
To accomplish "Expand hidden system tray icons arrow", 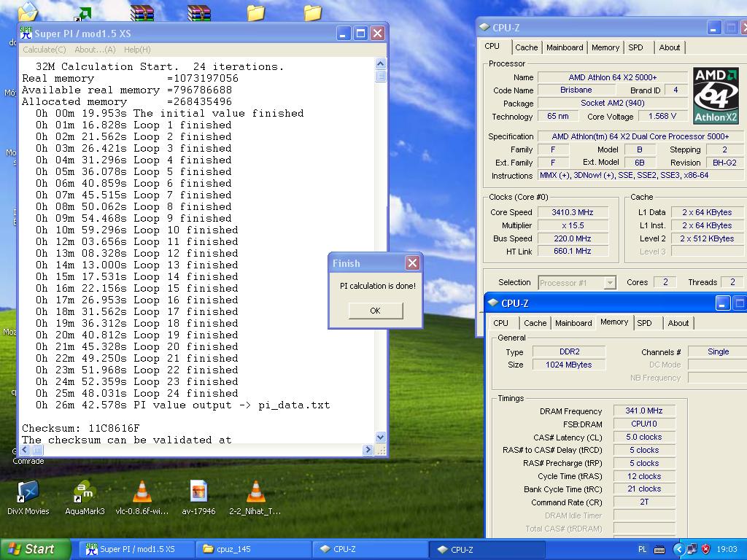I will pyautogui.click(x=678, y=550).
